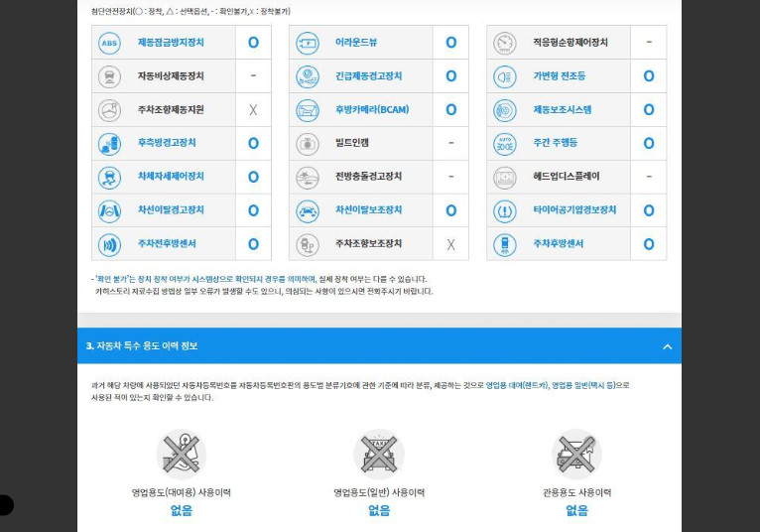Click the 어라운드뷰 label

[x=356, y=43]
